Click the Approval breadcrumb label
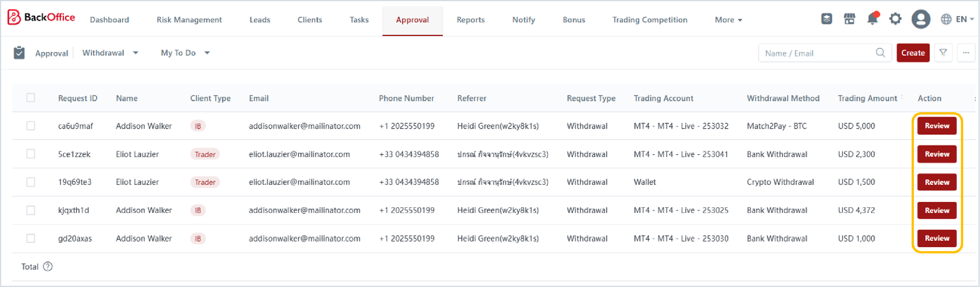Image resolution: width=980 pixels, height=287 pixels. [x=52, y=53]
